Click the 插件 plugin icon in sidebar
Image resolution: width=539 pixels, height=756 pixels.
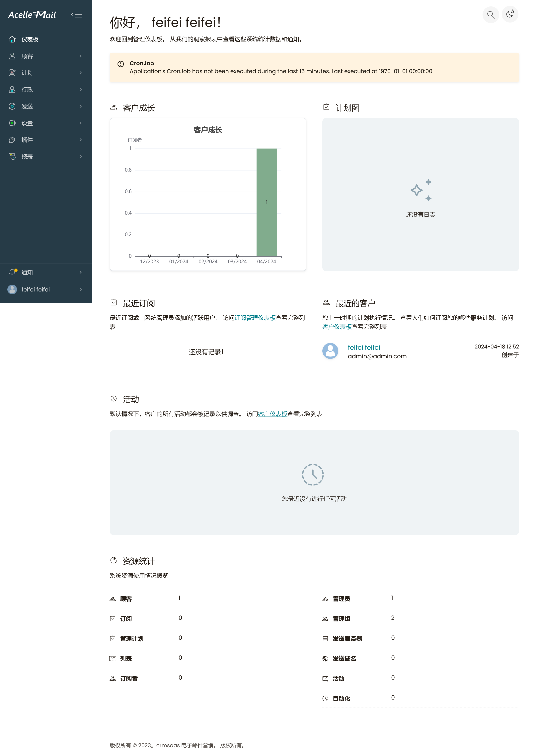[12, 140]
